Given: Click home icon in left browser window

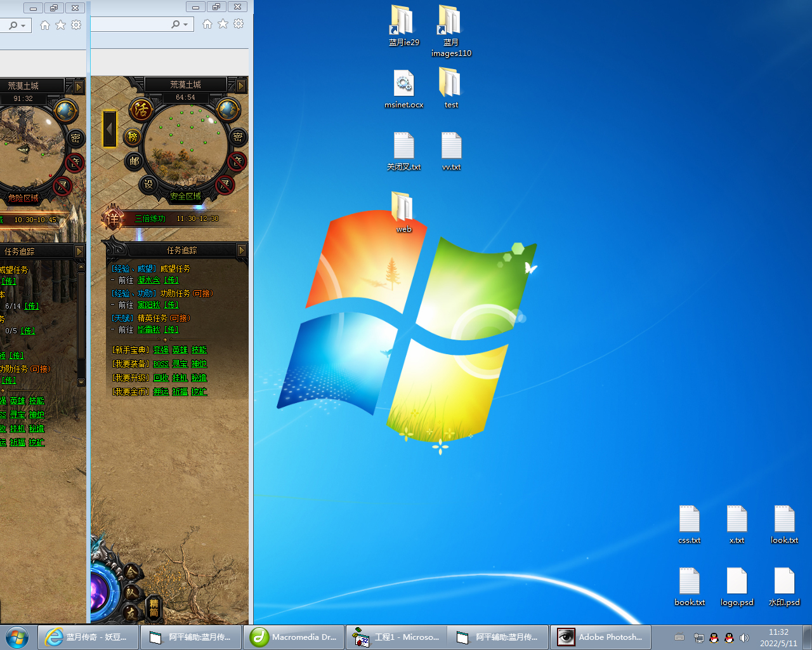Looking at the screenshot, I should 45,25.
